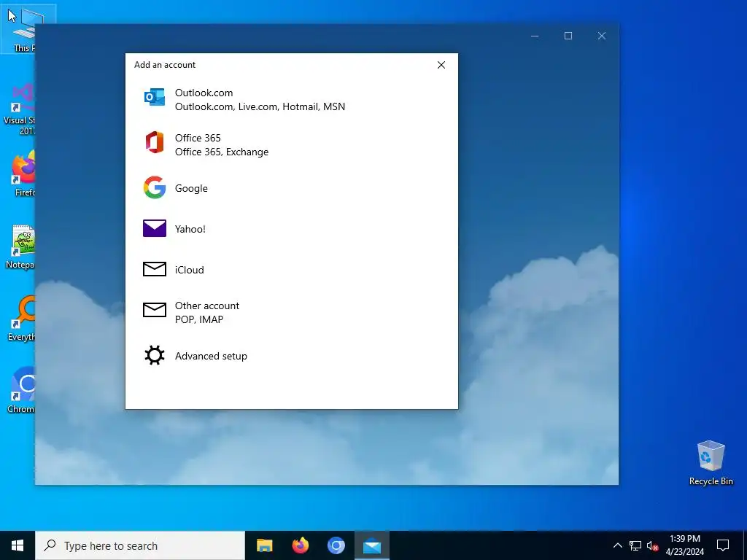Select the Visual Studio 2017 desktop shortcut

(x=19, y=109)
